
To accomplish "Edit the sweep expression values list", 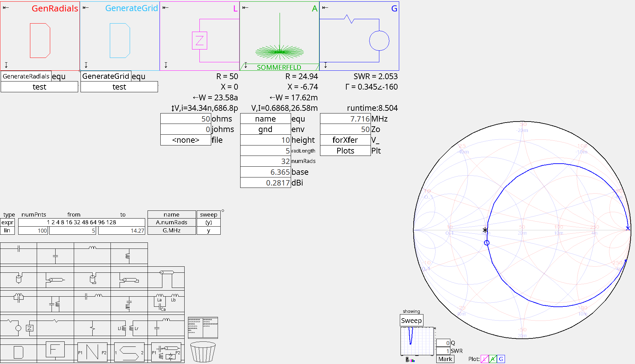I will click(x=82, y=222).
